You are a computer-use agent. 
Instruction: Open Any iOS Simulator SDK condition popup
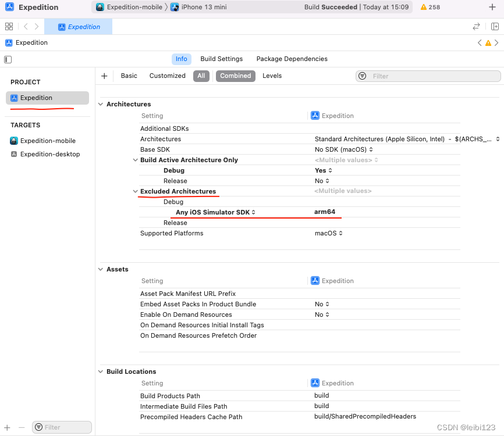215,212
